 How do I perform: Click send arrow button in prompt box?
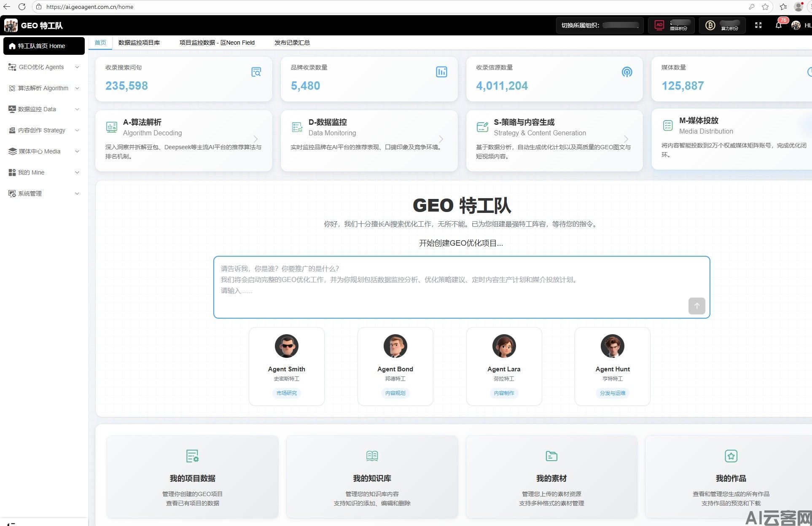point(696,306)
